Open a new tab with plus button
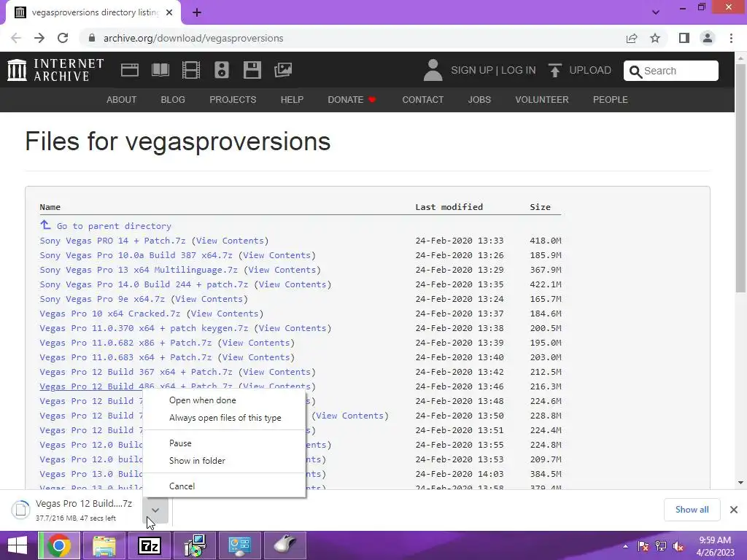 click(x=197, y=13)
